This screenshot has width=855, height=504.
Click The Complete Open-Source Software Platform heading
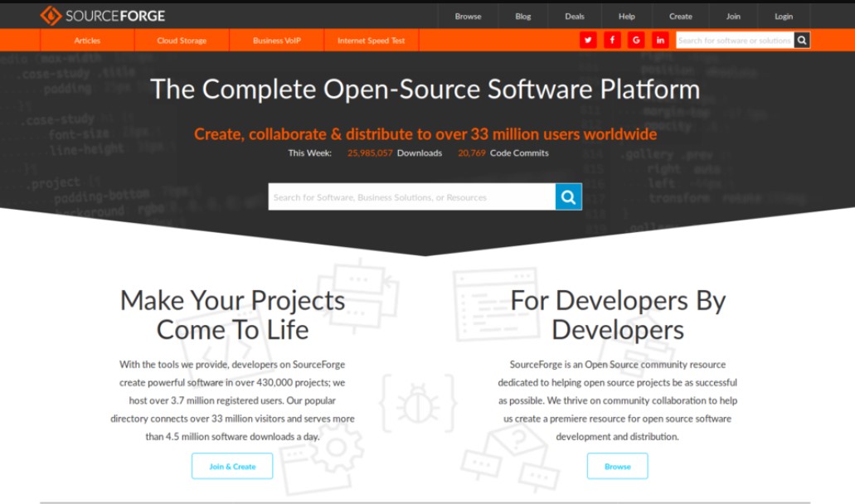pyautogui.click(x=425, y=89)
